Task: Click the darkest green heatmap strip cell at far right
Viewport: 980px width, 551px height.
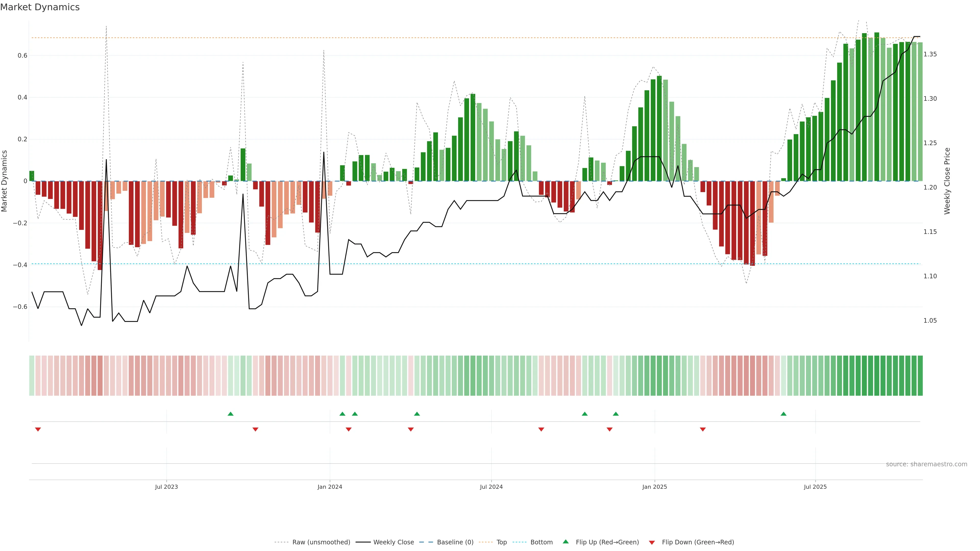Action: (920, 375)
